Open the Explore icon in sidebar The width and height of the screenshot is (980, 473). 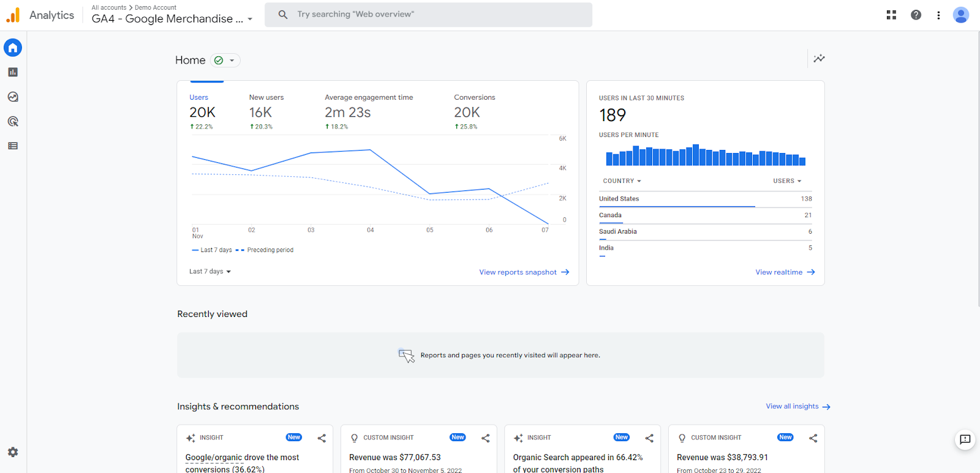(13, 97)
